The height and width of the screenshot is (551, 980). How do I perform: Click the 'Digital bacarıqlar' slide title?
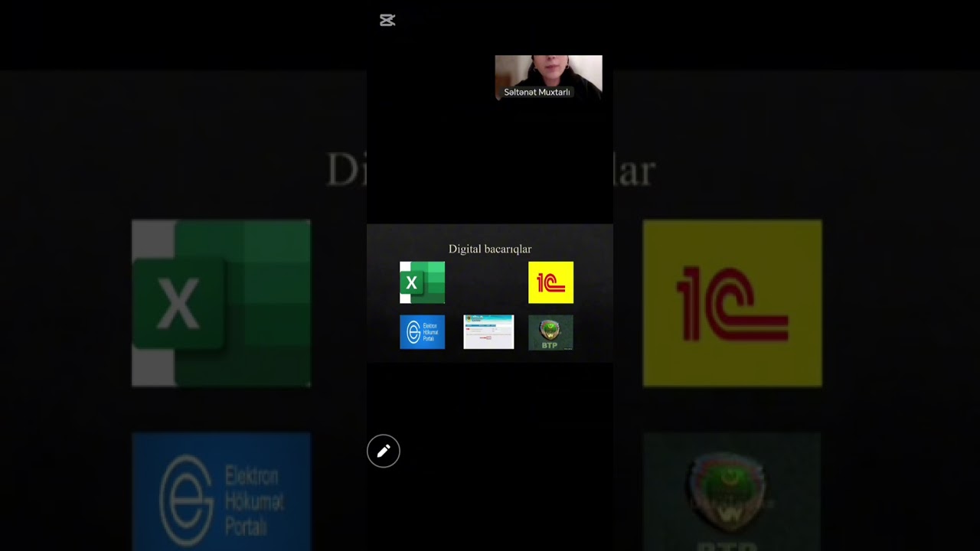[x=490, y=249]
